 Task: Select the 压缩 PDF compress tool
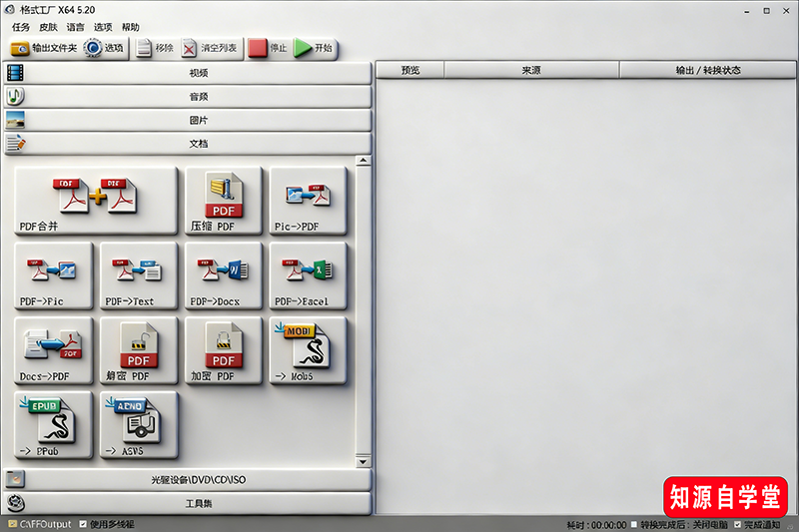pos(223,200)
